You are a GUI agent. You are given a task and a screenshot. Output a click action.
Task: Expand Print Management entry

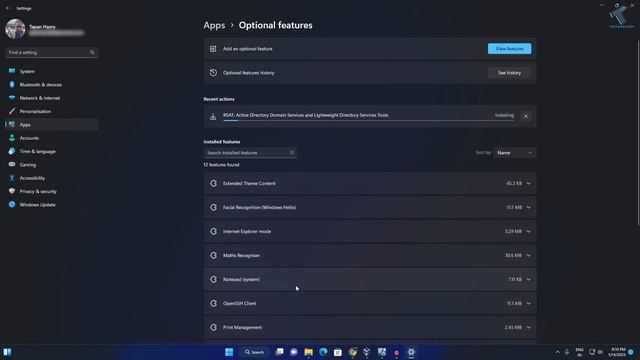529,327
